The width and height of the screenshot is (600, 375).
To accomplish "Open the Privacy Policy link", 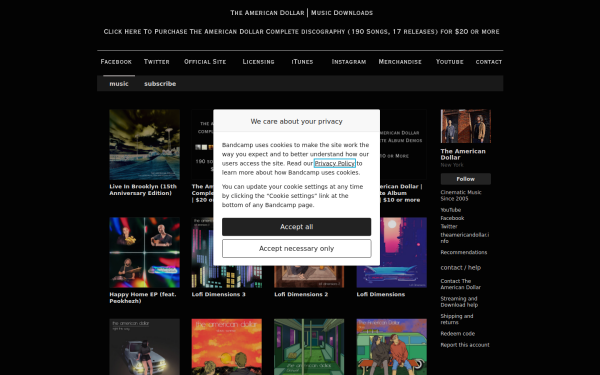I will click(334, 163).
